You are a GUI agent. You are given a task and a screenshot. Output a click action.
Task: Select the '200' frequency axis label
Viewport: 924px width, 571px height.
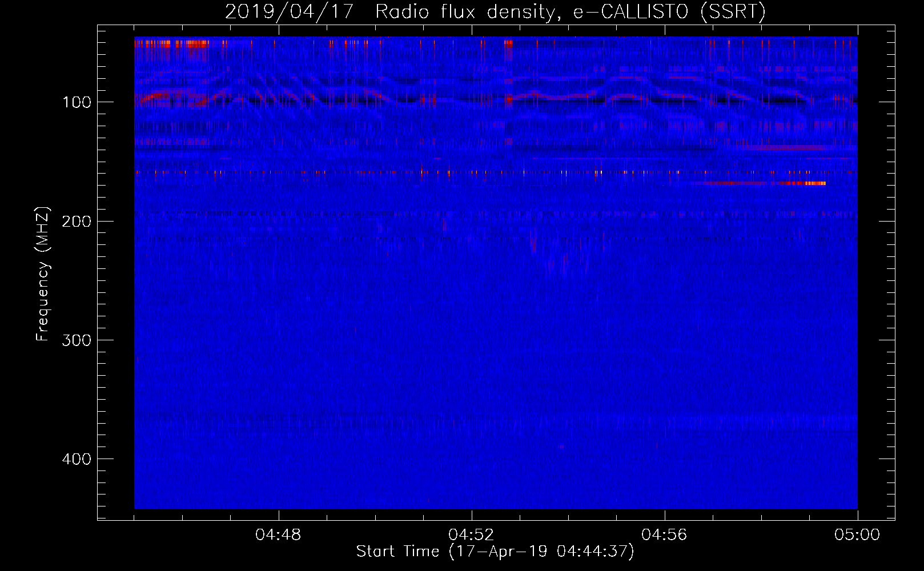[x=77, y=222]
